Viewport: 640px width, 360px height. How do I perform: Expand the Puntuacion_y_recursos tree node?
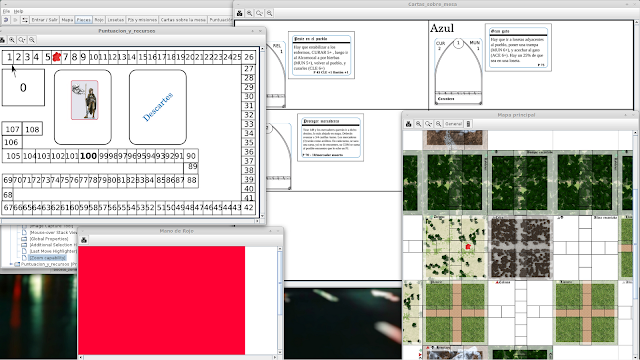11,264
